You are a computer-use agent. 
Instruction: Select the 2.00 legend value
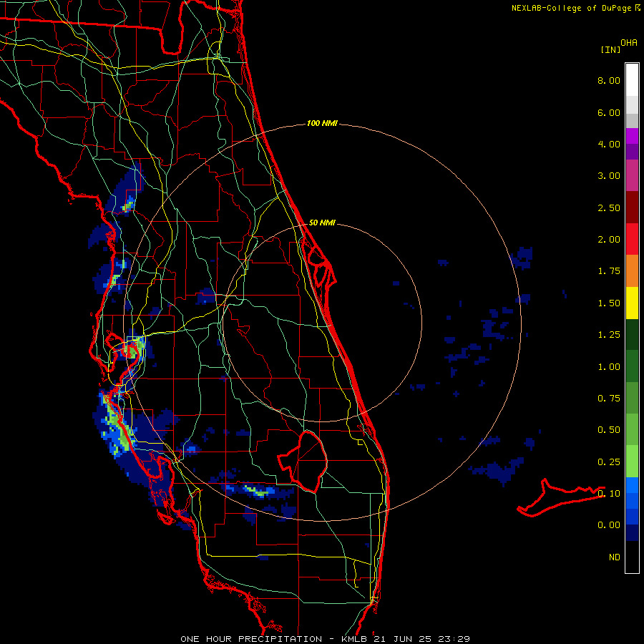[609, 240]
